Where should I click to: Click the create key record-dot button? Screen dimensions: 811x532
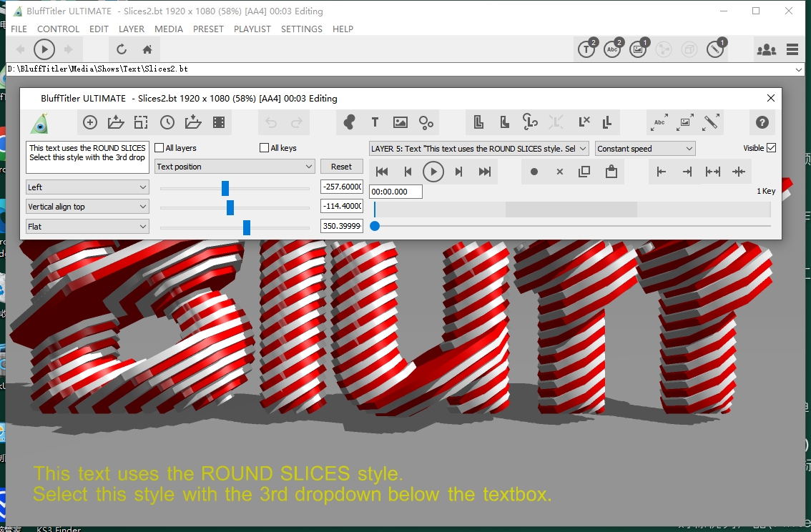click(x=534, y=172)
